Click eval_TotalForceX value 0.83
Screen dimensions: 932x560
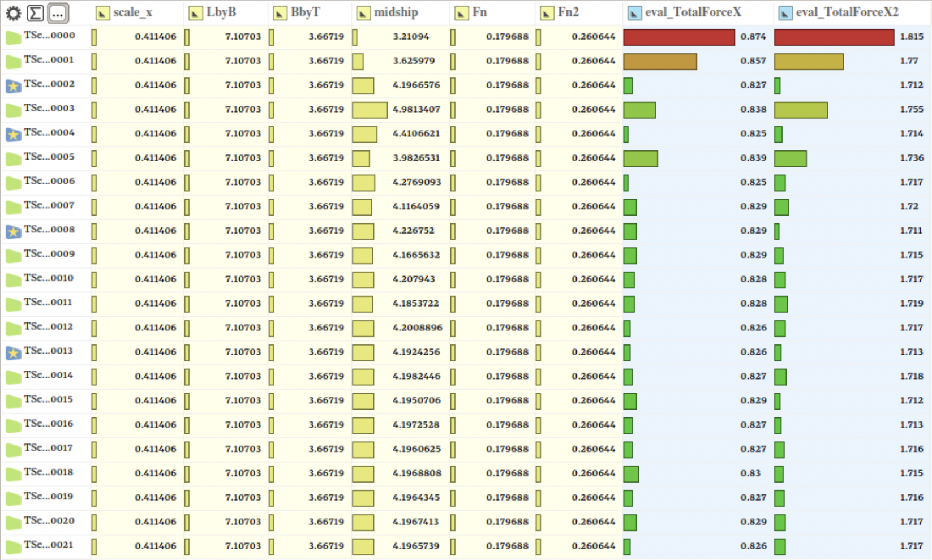(x=750, y=473)
